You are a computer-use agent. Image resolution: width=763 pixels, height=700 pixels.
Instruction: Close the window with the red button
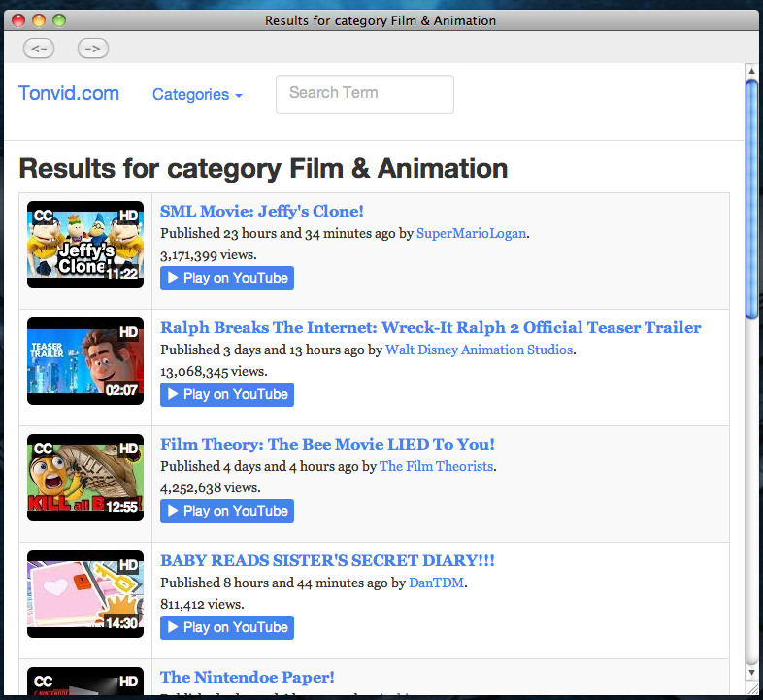point(18,20)
